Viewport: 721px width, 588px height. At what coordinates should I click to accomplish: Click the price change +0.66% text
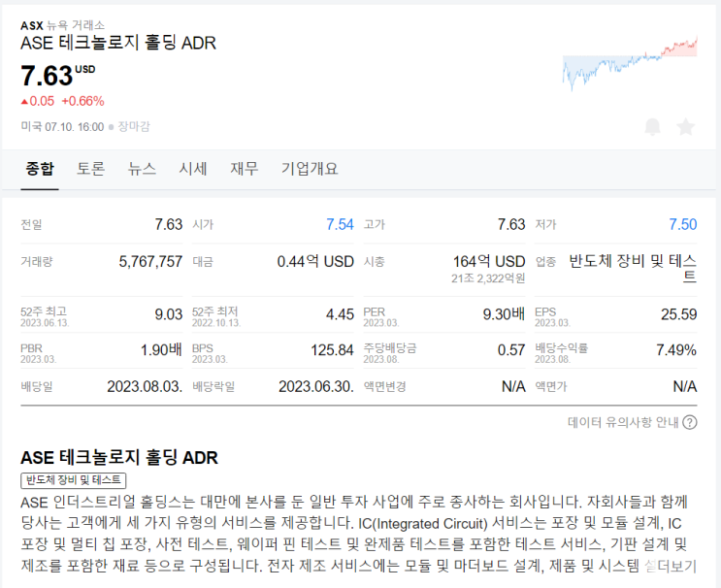point(82,101)
